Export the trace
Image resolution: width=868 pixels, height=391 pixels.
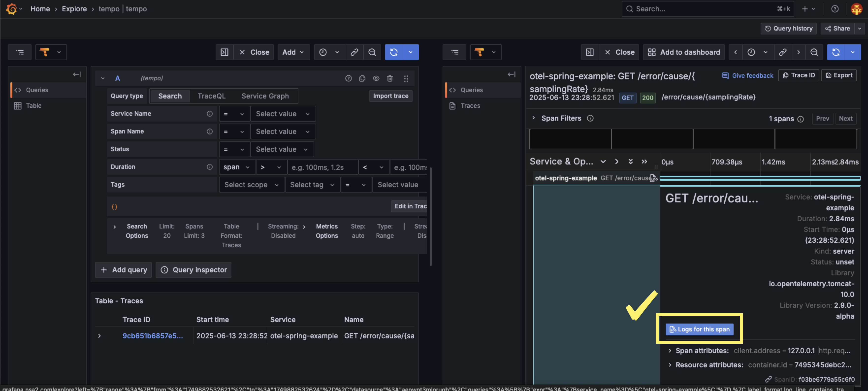839,75
